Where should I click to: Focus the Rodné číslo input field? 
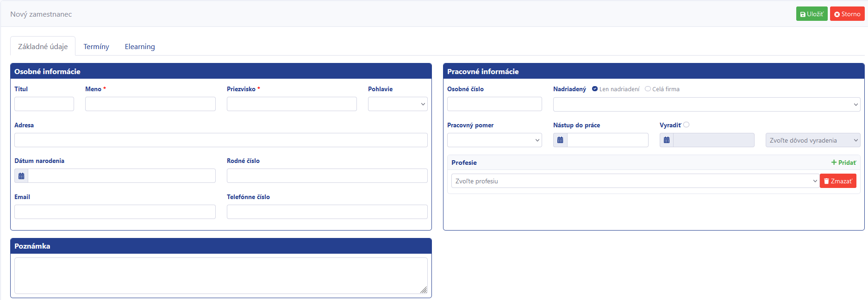pyautogui.click(x=327, y=176)
